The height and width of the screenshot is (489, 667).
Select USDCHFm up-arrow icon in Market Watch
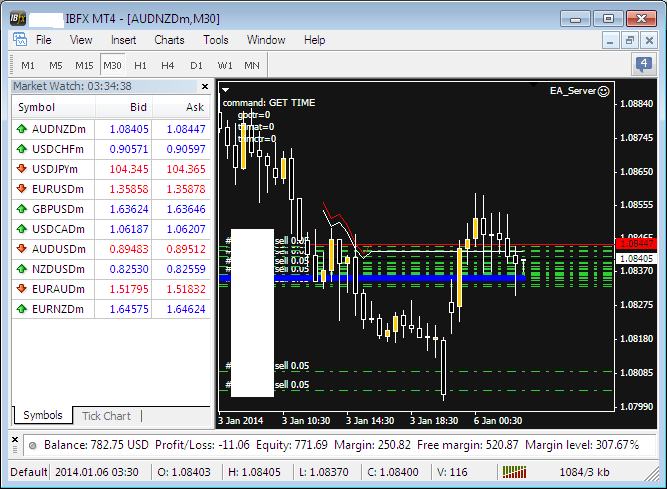click(22, 149)
